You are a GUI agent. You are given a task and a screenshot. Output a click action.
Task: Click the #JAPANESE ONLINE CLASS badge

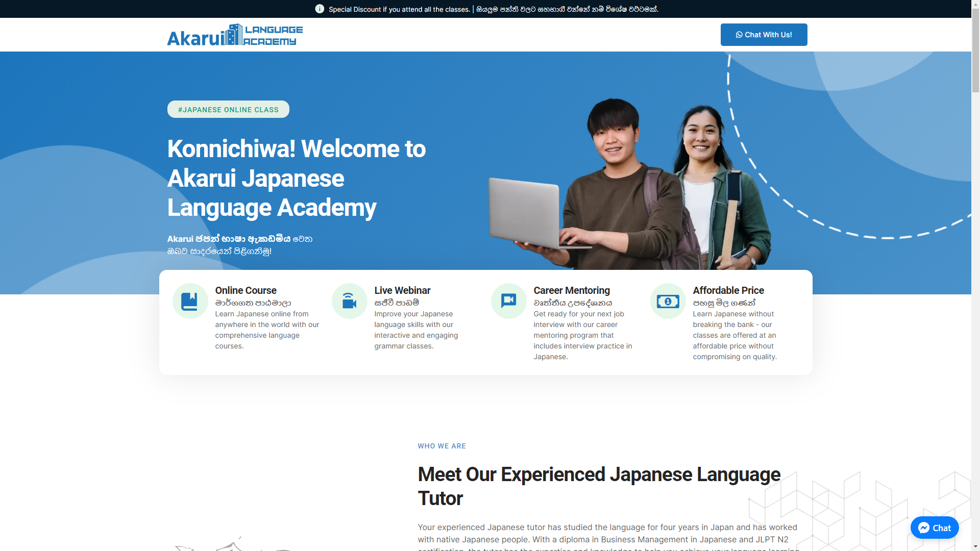coord(228,109)
